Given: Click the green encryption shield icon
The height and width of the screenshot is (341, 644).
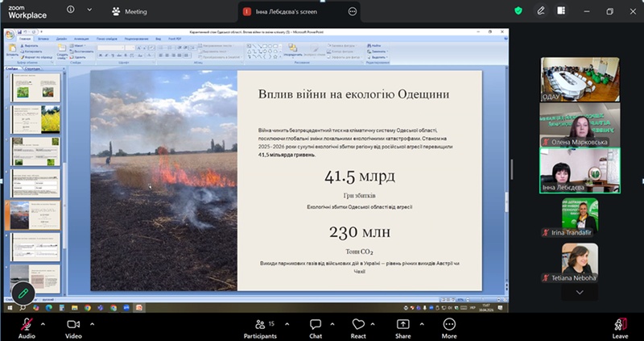Looking at the screenshot, I should point(518,11).
